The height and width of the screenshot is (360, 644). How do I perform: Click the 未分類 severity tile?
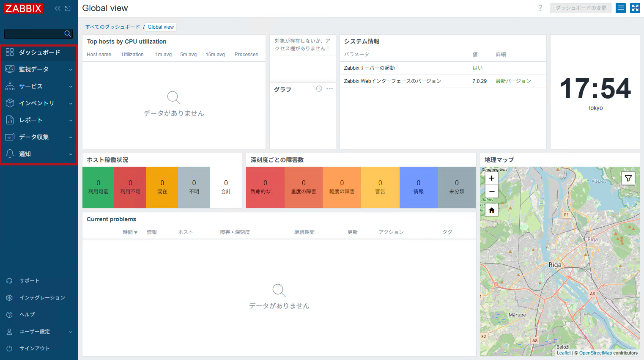click(x=457, y=187)
